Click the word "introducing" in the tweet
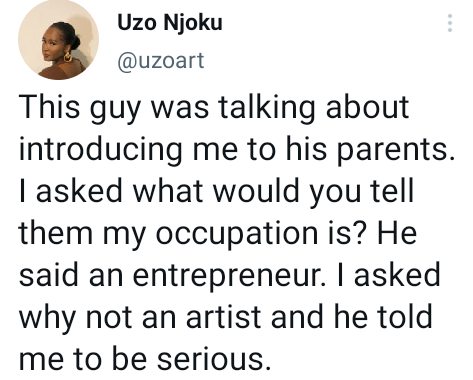473x380 pixels. (100, 150)
